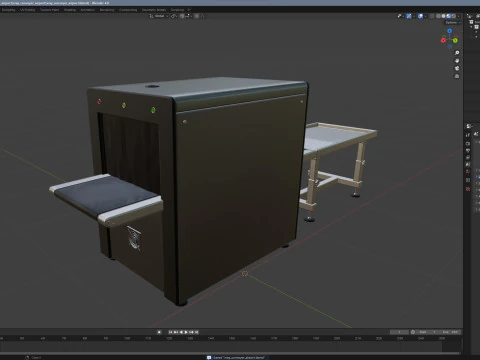Select the Scene Collection icon in the Outliner

(471, 22)
